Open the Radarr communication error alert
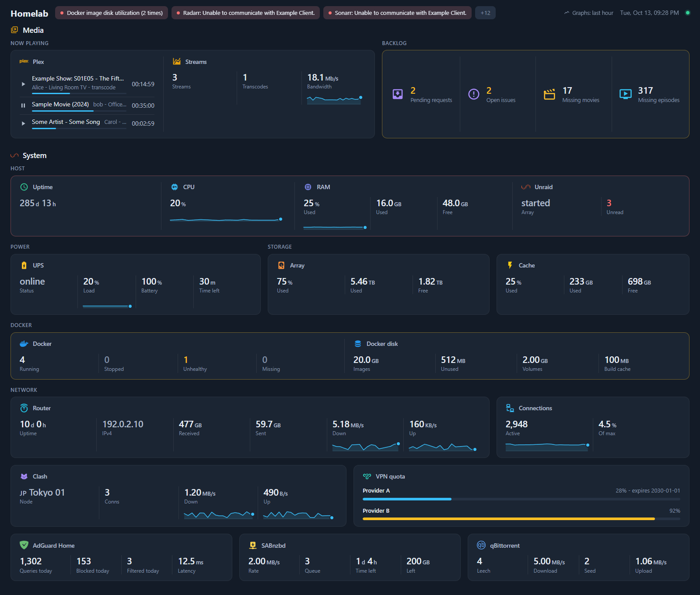Screen dimensions: 700x595 [x=245, y=13]
